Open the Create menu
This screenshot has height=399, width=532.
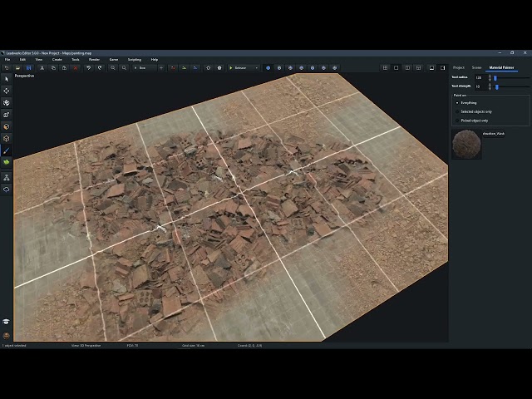pyautogui.click(x=57, y=59)
